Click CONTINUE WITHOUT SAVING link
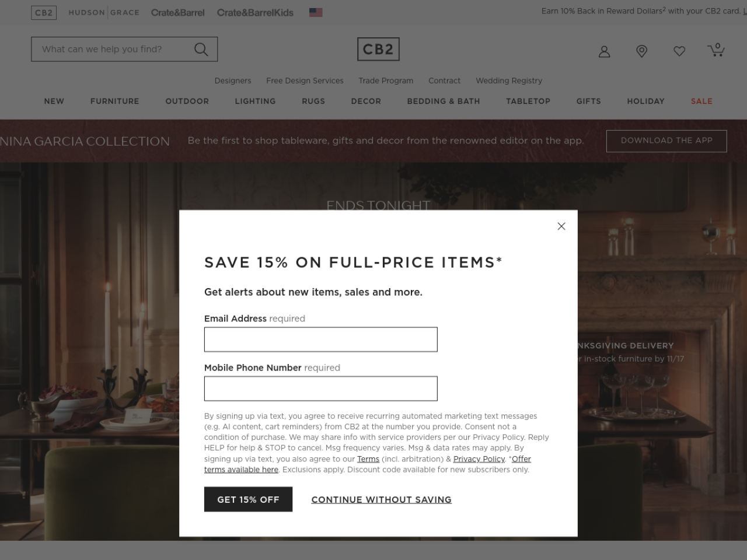The width and height of the screenshot is (747, 560). tap(381, 500)
